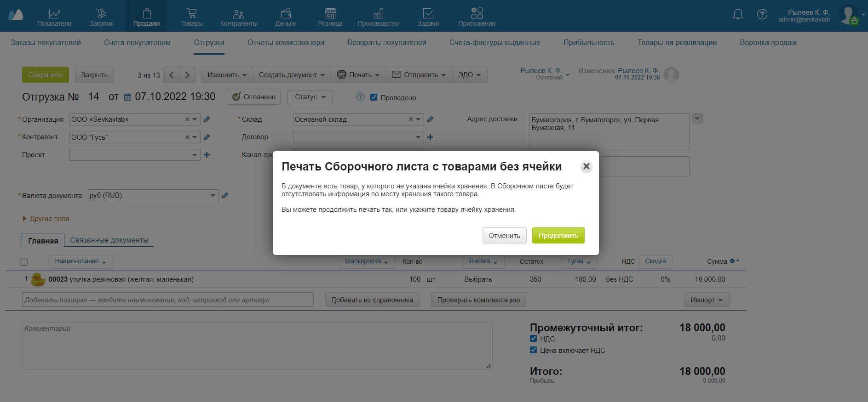Open the Валюта документа combo box

coord(153,195)
